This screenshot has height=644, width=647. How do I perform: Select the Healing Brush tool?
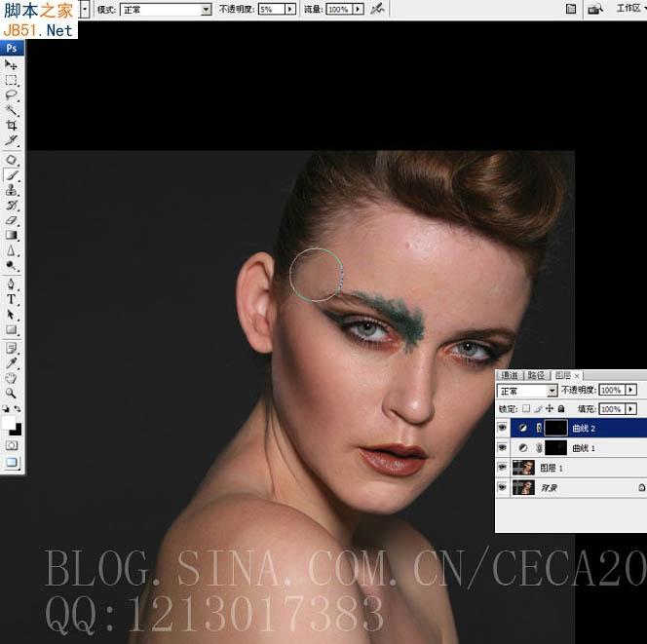(x=11, y=160)
